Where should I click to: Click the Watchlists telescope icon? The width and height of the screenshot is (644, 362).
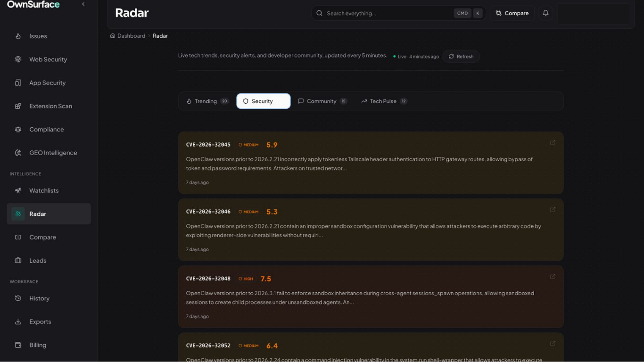click(18, 190)
